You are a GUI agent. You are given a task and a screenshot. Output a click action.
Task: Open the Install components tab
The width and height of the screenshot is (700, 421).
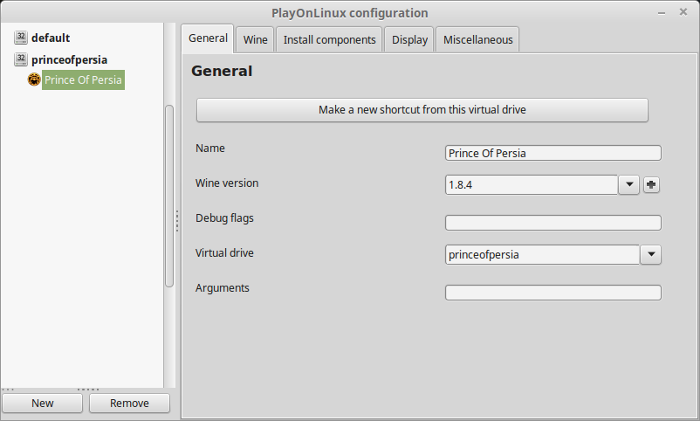point(329,40)
